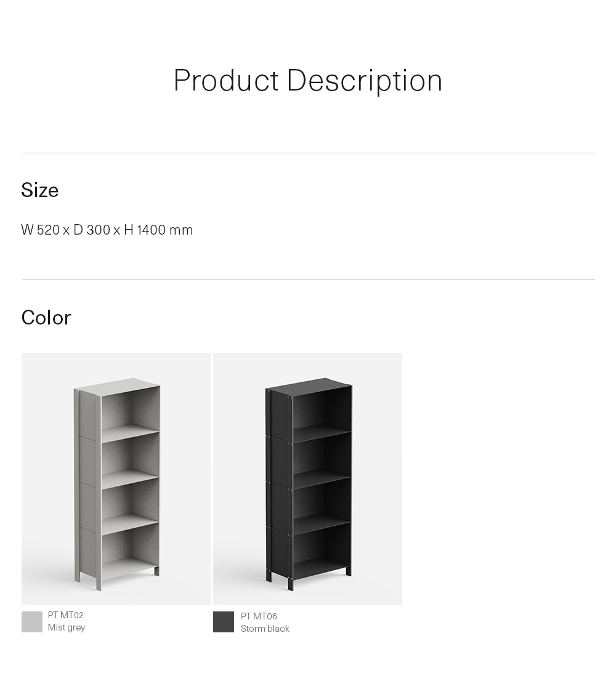Open the Storm black bookshelf image
This screenshot has height=689, width=616.
click(308, 478)
